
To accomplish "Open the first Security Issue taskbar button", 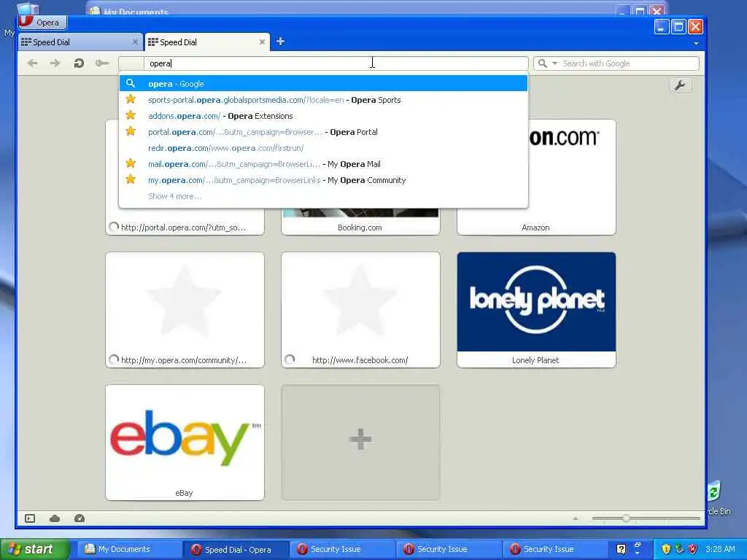I will click(x=342, y=549).
